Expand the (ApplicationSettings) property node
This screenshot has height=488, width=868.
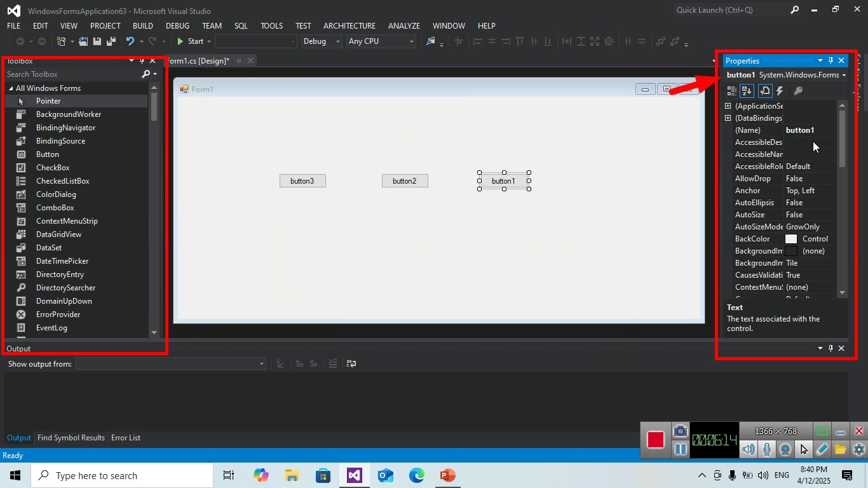pyautogui.click(x=728, y=106)
